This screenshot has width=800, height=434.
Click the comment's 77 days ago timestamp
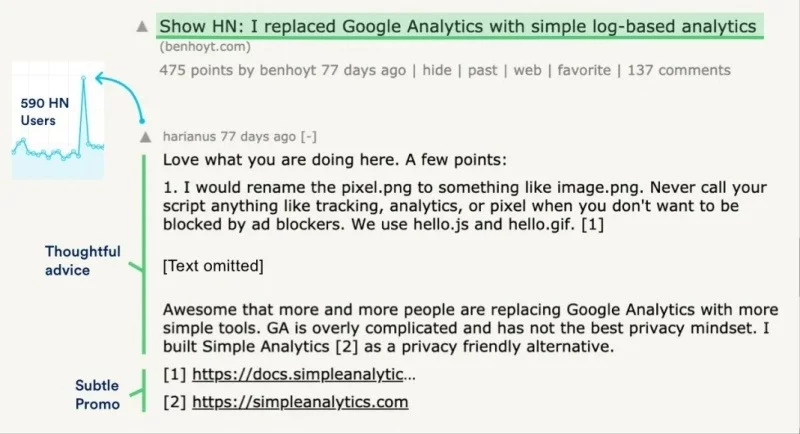[259, 136]
